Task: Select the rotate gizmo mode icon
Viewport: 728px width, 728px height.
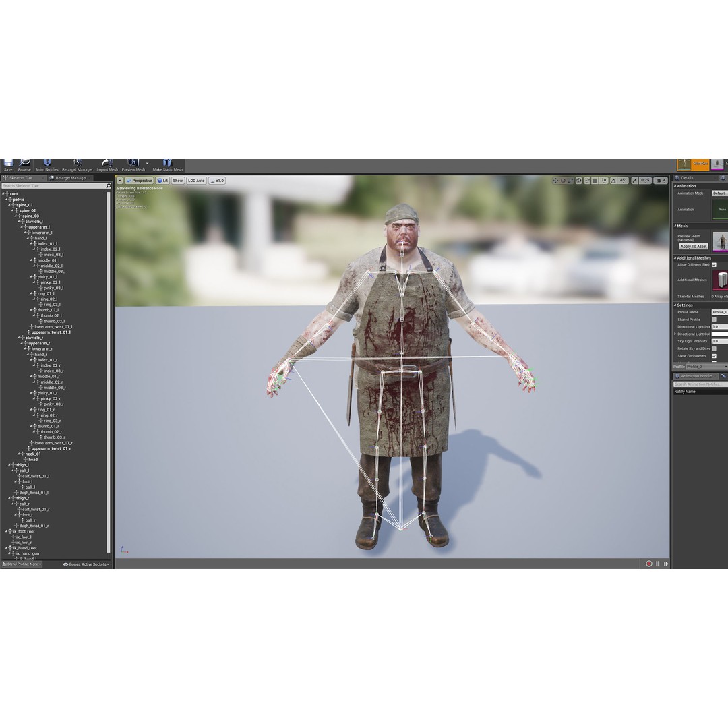Action: pos(563,181)
